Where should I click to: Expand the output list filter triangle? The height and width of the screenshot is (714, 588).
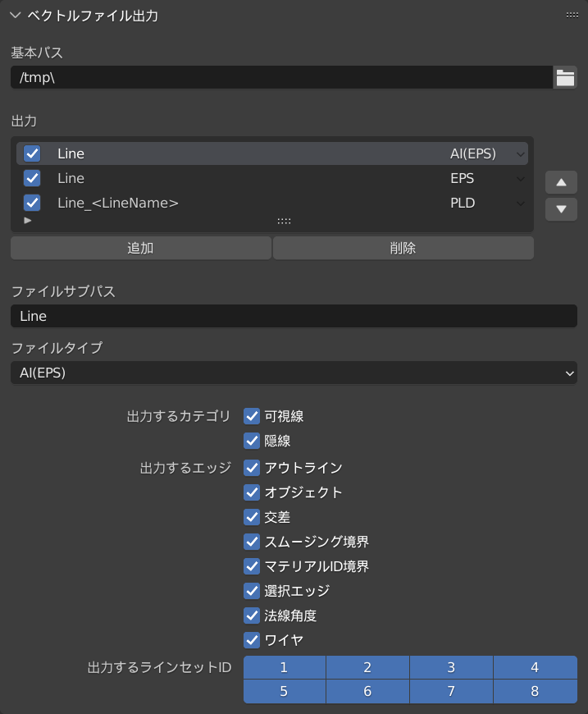(27, 220)
